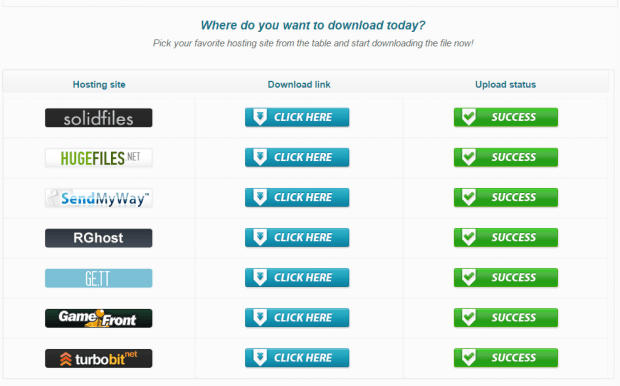
Task: Click the HugeFiles CLICK HERE download button
Action: coord(297,157)
